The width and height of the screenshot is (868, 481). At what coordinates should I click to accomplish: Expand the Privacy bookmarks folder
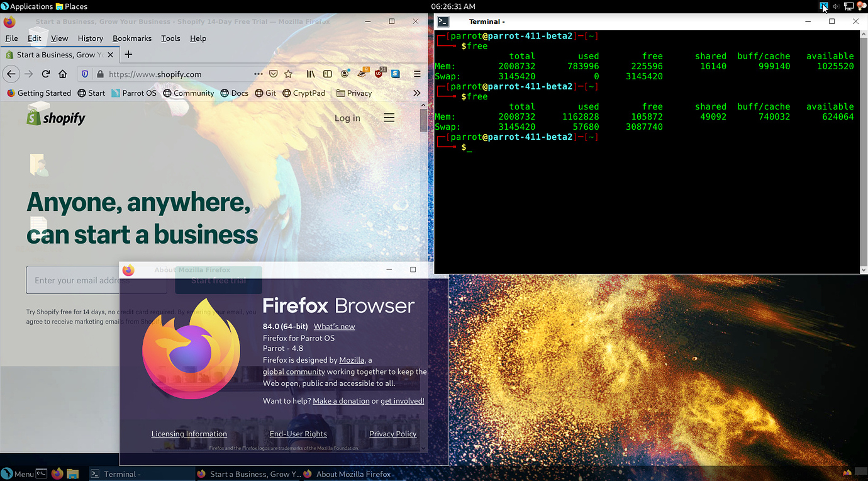(354, 93)
